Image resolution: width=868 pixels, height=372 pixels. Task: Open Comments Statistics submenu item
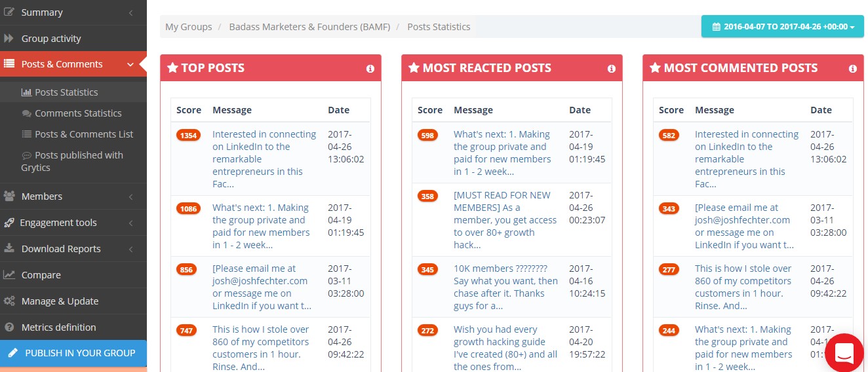pos(73,113)
